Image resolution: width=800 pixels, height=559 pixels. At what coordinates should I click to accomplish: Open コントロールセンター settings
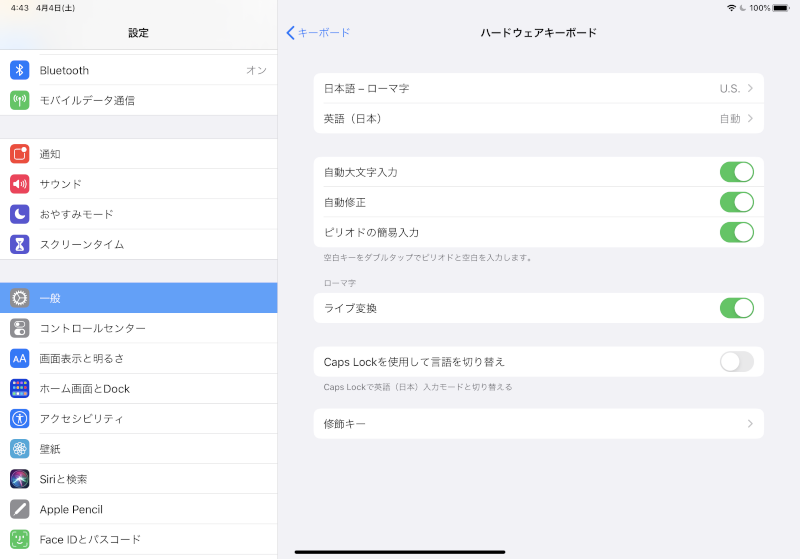pos(138,328)
